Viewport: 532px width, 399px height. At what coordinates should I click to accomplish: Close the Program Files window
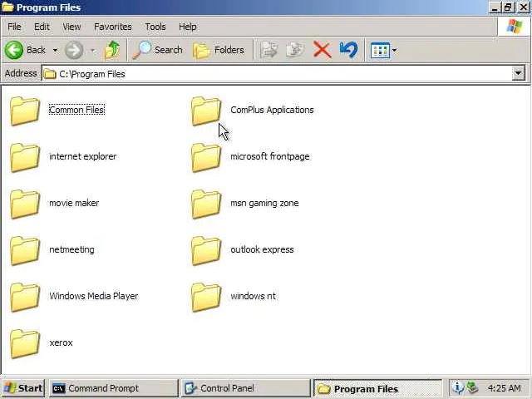523,7
